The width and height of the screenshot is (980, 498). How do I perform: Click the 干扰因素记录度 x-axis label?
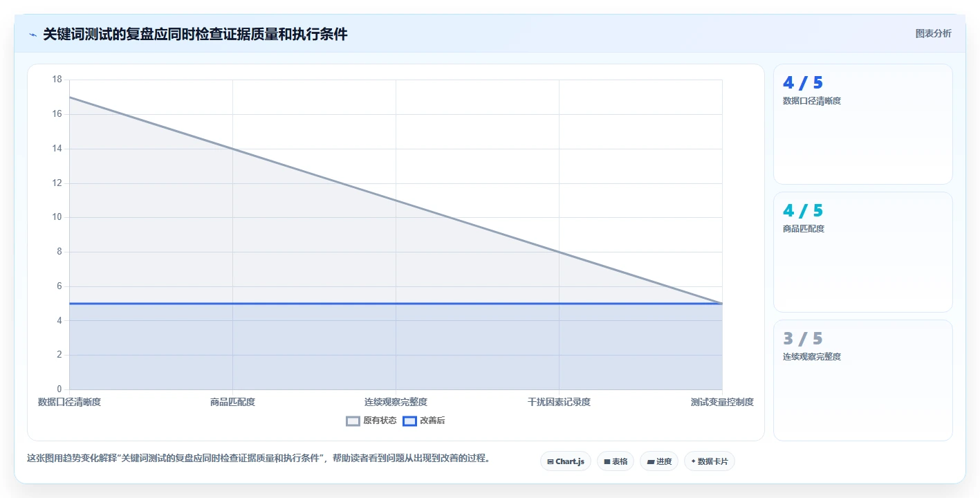[x=559, y=402]
